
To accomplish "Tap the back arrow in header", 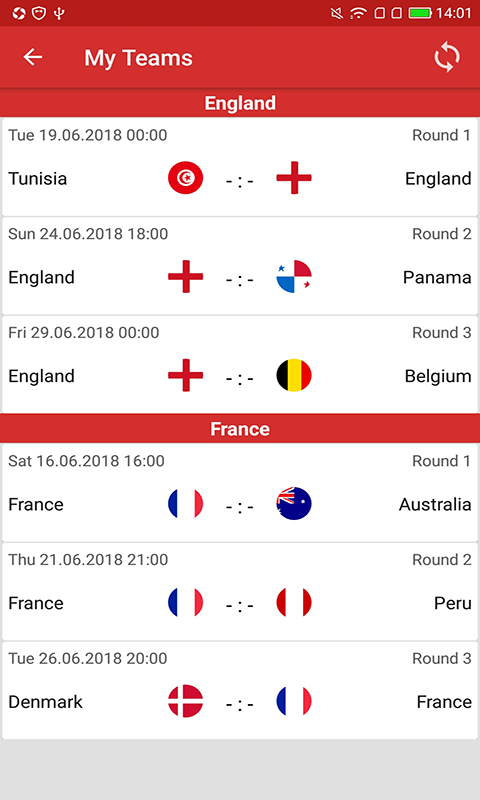I will pos(33,57).
